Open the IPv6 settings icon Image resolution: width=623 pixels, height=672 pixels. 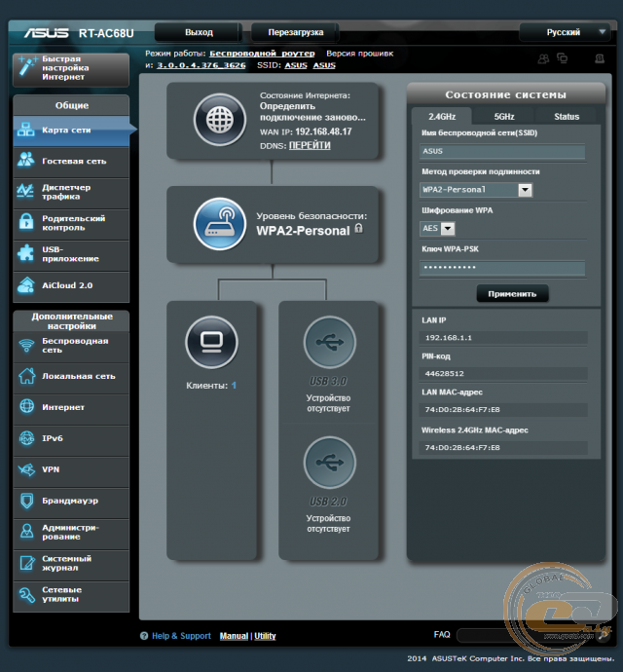point(26,438)
